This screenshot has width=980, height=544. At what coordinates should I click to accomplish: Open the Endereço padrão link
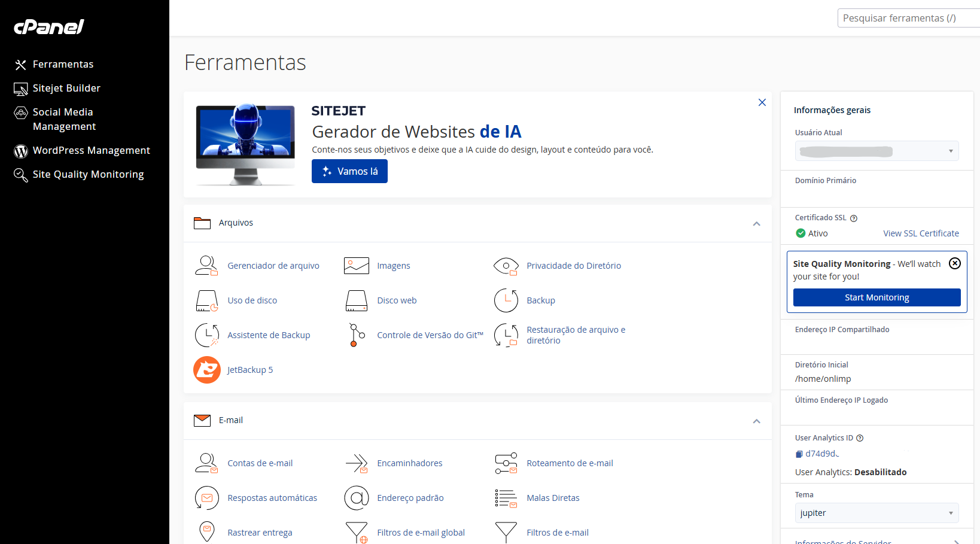pos(410,498)
